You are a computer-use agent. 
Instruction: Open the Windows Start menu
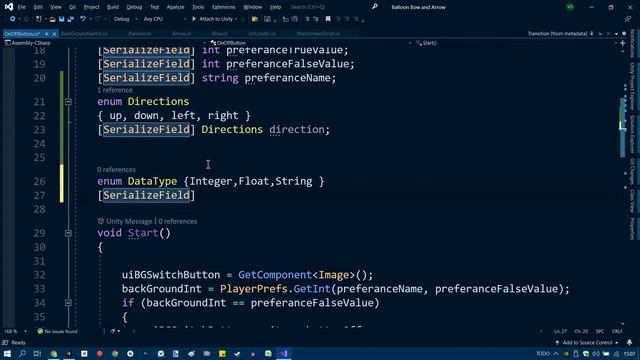pyautogui.click(x=7, y=353)
